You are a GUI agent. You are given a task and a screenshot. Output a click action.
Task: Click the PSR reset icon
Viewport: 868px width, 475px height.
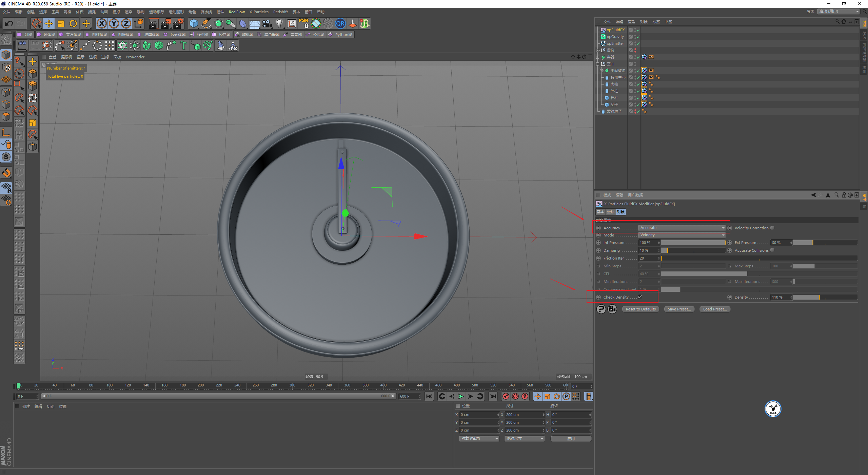coord(303,23)
